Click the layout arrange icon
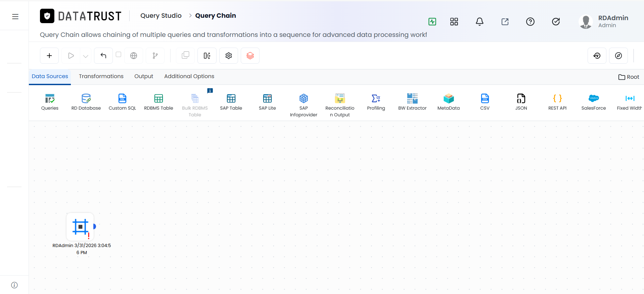 click(207, 56)
